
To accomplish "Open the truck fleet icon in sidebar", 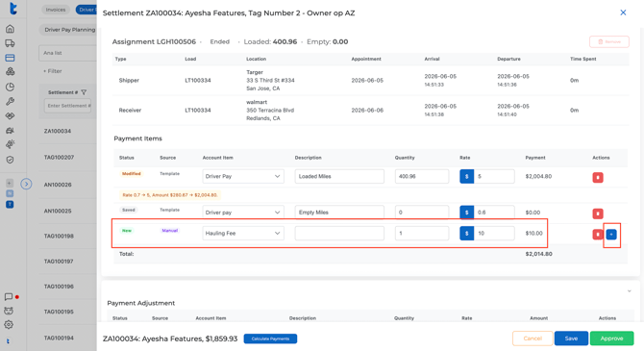I will 10,43.
